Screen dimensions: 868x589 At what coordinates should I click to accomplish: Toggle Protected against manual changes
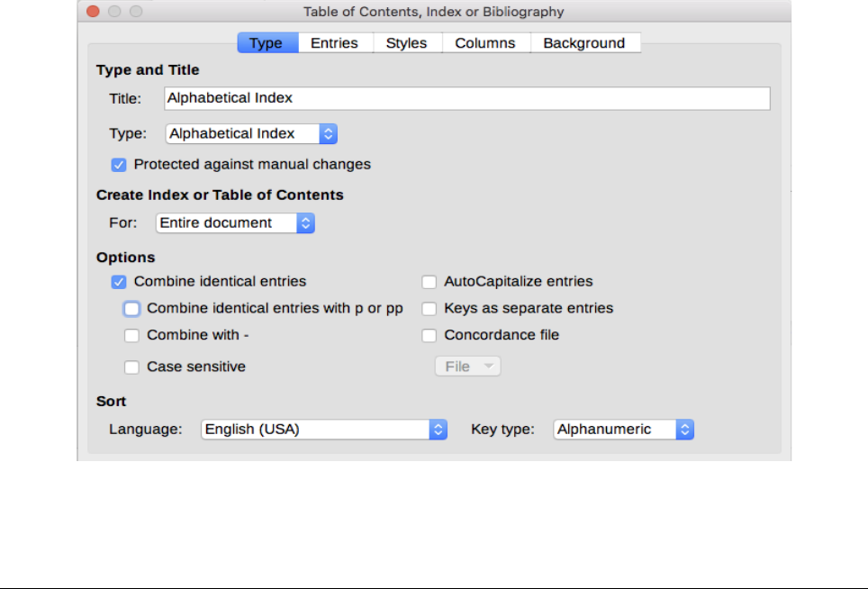click(x=119, y=165)
